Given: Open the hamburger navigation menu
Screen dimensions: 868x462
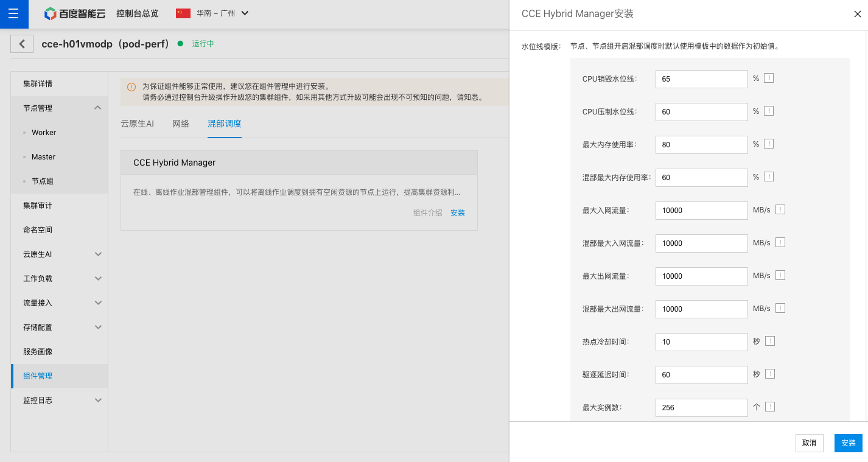Looking at the screenshot, I should click(x=14, y=14).
